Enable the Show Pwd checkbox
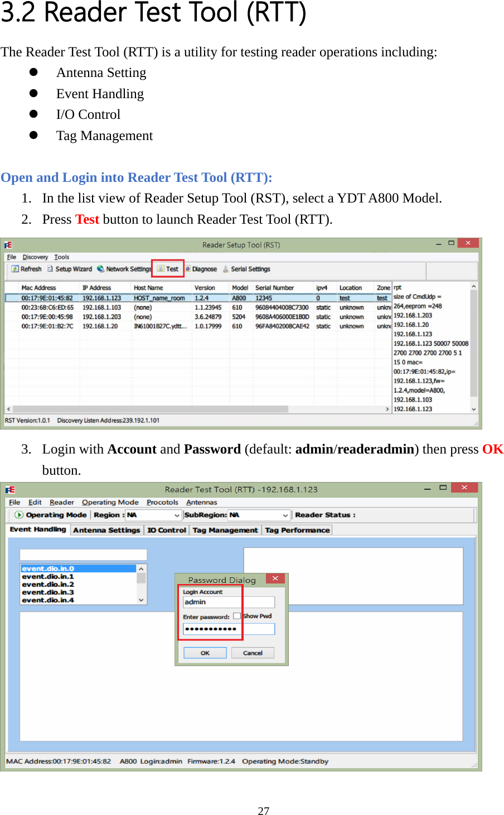 237,615
